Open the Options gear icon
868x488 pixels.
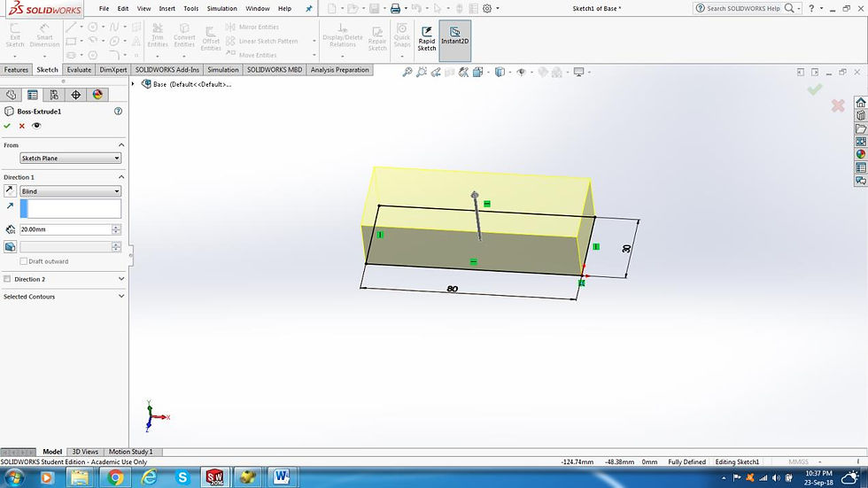click(x=487, y=8)
